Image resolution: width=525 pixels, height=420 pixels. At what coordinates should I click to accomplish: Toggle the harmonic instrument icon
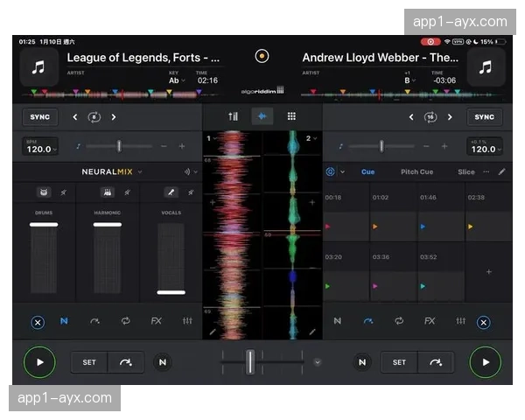tap(108, 192)
